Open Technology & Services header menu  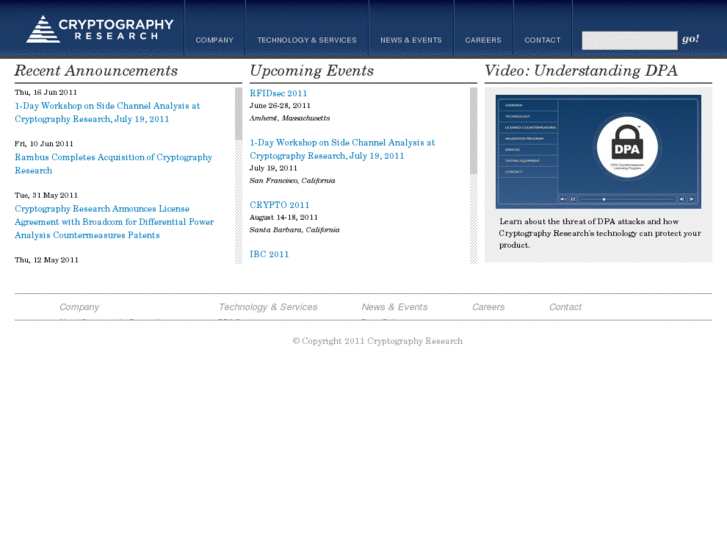tap(307, 40)
